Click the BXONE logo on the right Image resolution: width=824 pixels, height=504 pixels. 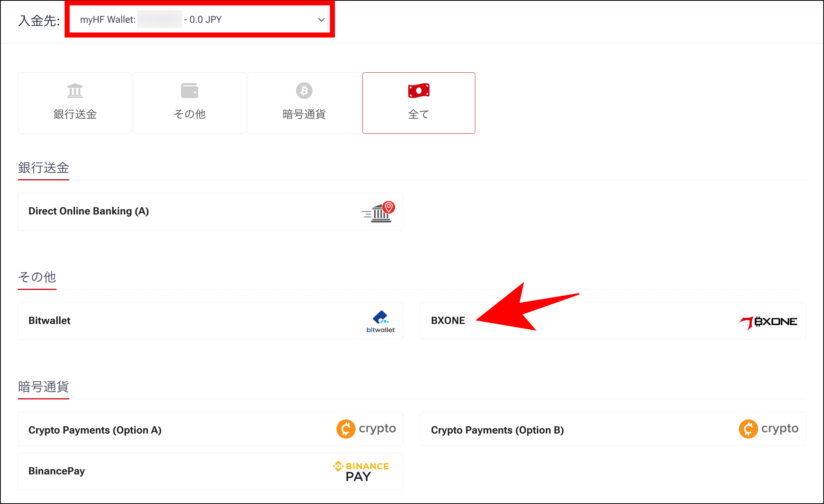[x=768, y=322]
